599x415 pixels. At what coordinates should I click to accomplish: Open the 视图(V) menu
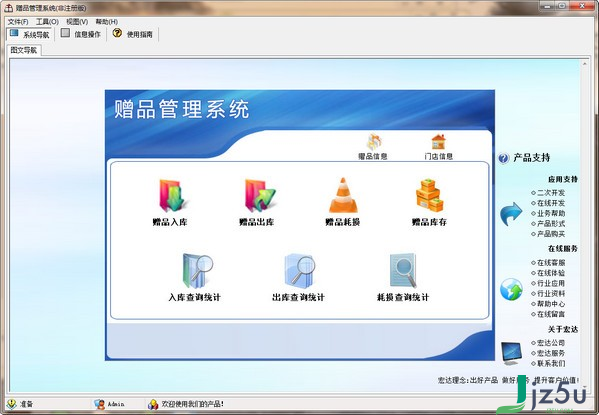tap(77, 22)
